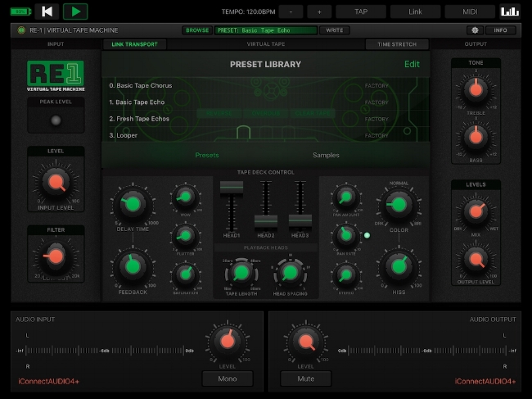
Task: Open the MIDI settings button
Action: [470, 11]
